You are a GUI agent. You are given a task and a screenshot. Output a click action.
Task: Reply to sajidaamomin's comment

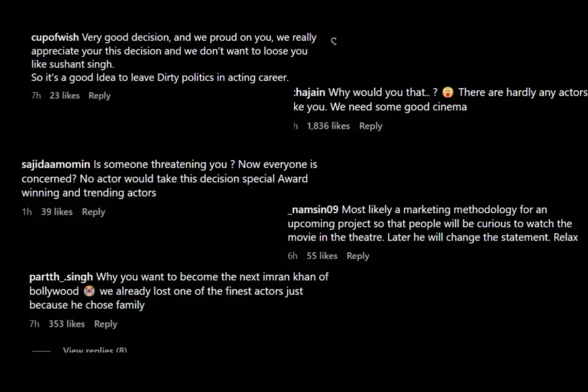(x=94, y=212)
